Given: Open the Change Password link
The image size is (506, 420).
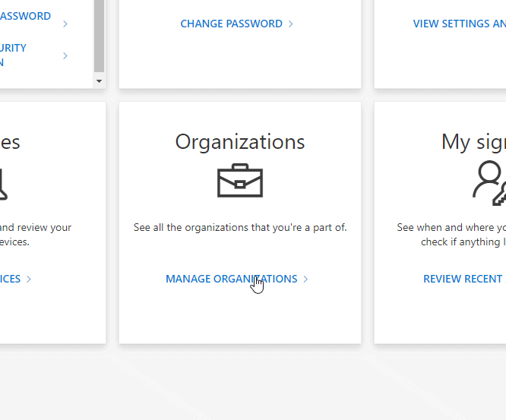Looking at the screenshot, I should pos(231,24).
